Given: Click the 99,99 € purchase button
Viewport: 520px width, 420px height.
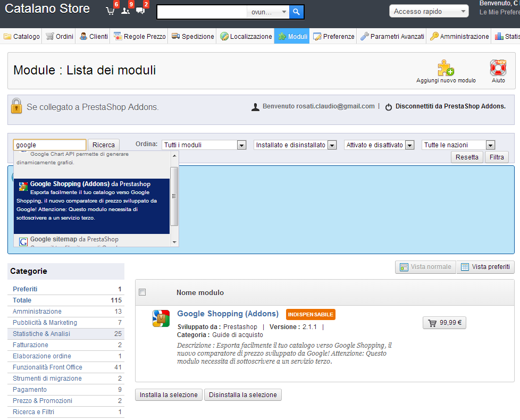Looking at the screenshot, I should coord(444,323).
